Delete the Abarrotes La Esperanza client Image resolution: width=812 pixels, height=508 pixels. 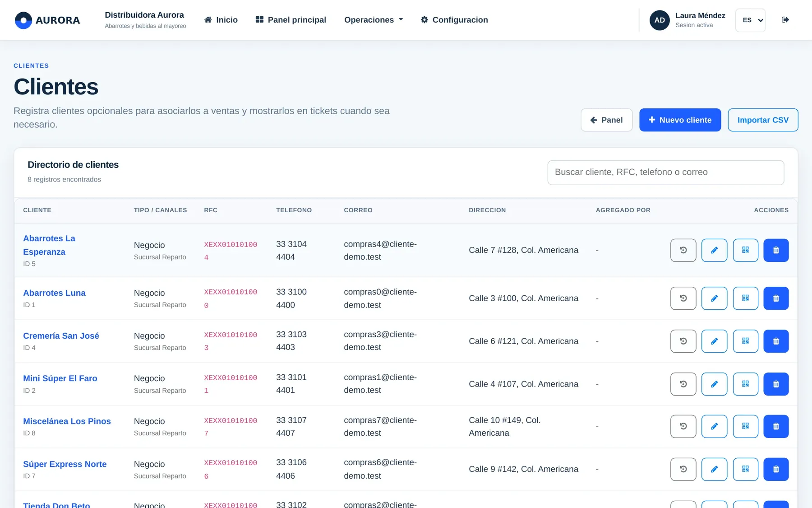(776, 250)
